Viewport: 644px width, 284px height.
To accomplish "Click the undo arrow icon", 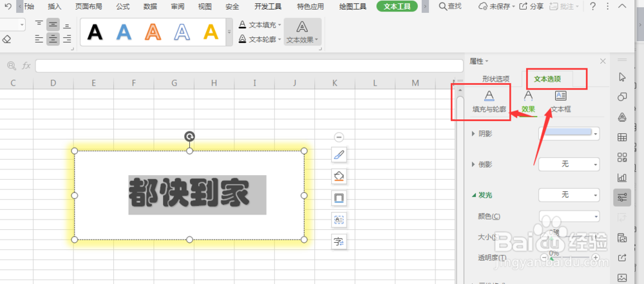I will (x=8, y=6).
